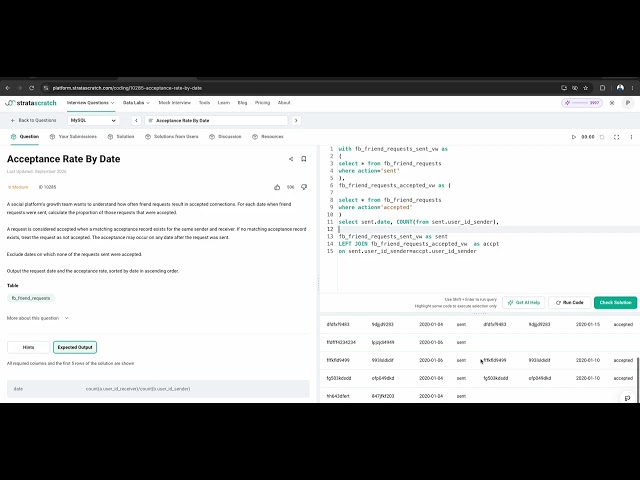Click the Expected Output button
The image size is (640, 480).
(75, 347)
